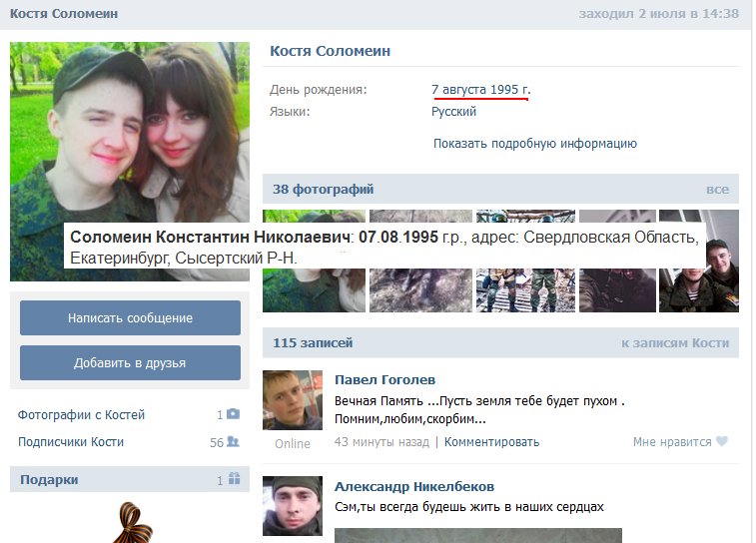Screen dimensions: 756x543
Task: Open the Подарки section header
Action: [130, 479]
